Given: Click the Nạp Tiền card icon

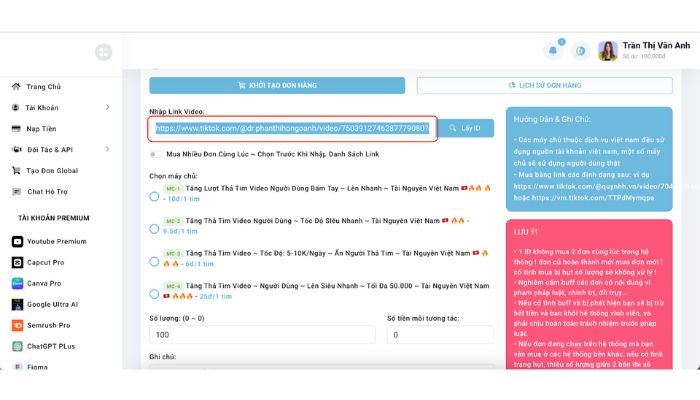Looking at the screenshot, I should pos(16,129).
